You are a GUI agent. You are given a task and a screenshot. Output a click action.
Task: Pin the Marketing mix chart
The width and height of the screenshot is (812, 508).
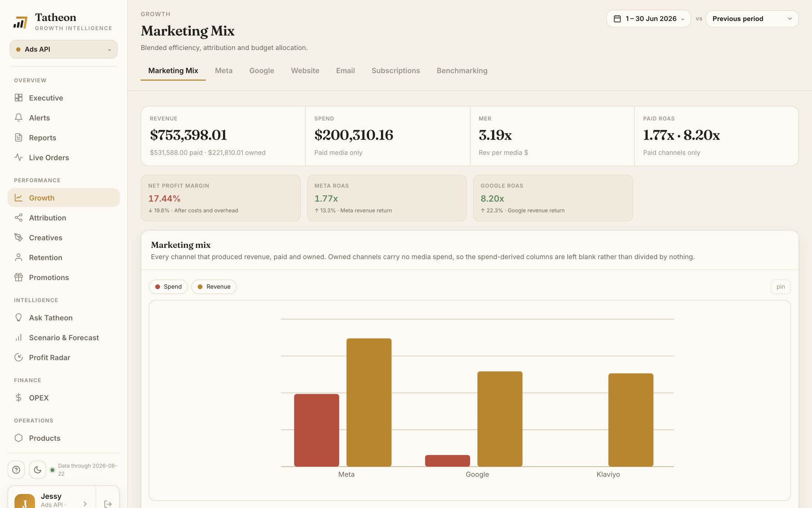tap(780, 287)
